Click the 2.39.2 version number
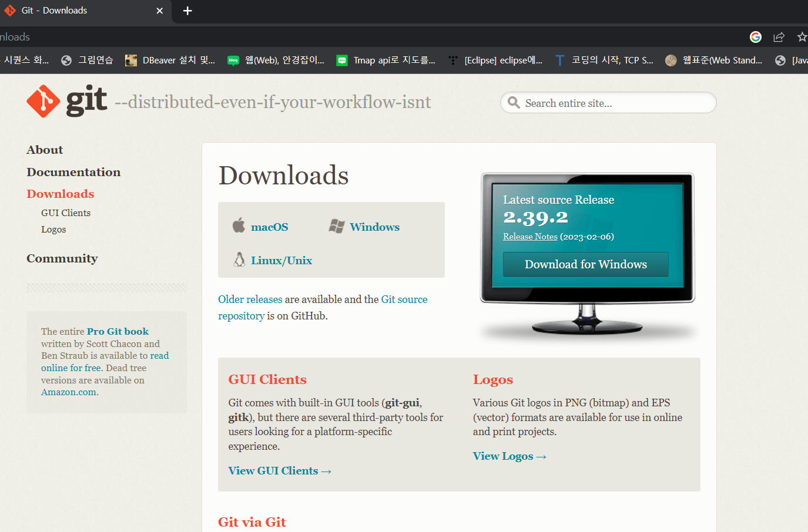This screenshot has width=808, height=532. (x=535, y=218)
